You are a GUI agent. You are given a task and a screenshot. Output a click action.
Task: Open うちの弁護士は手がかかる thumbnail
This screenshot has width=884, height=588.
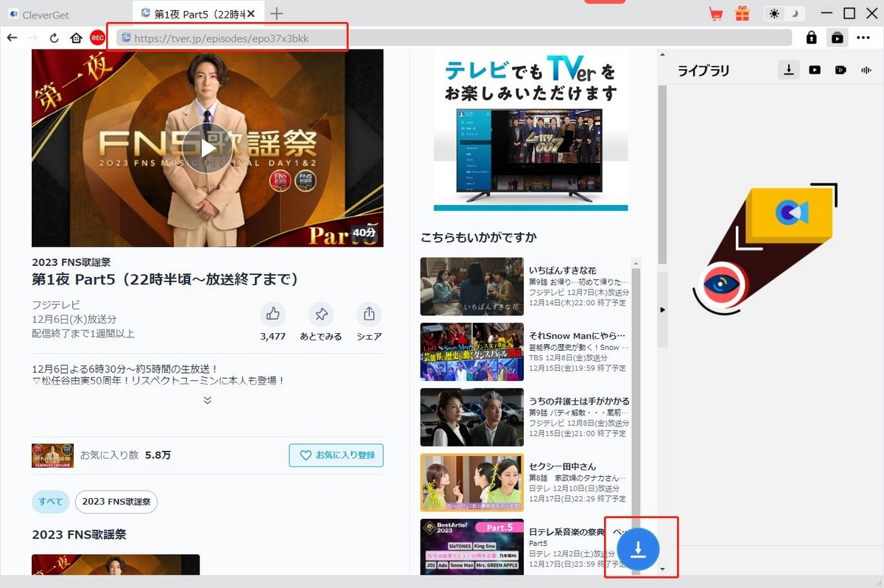tap(471, 417)
